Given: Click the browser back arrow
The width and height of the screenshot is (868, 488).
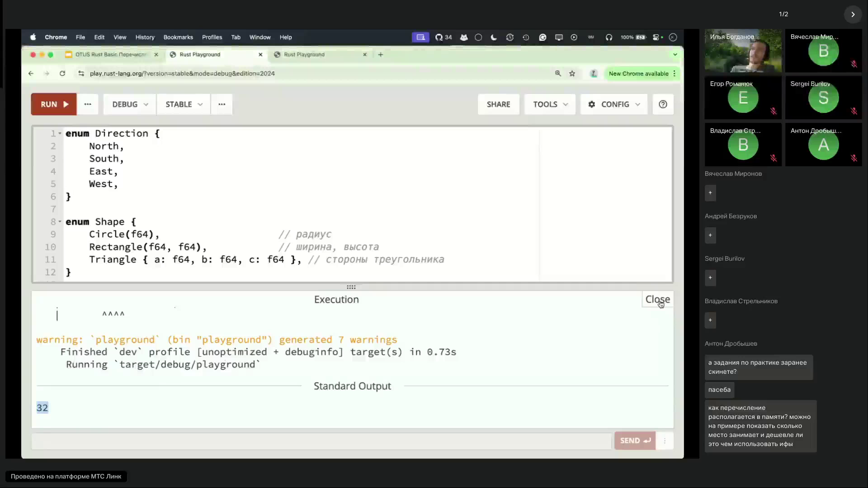Looking at the screenshot, I should tap(31, 74).
